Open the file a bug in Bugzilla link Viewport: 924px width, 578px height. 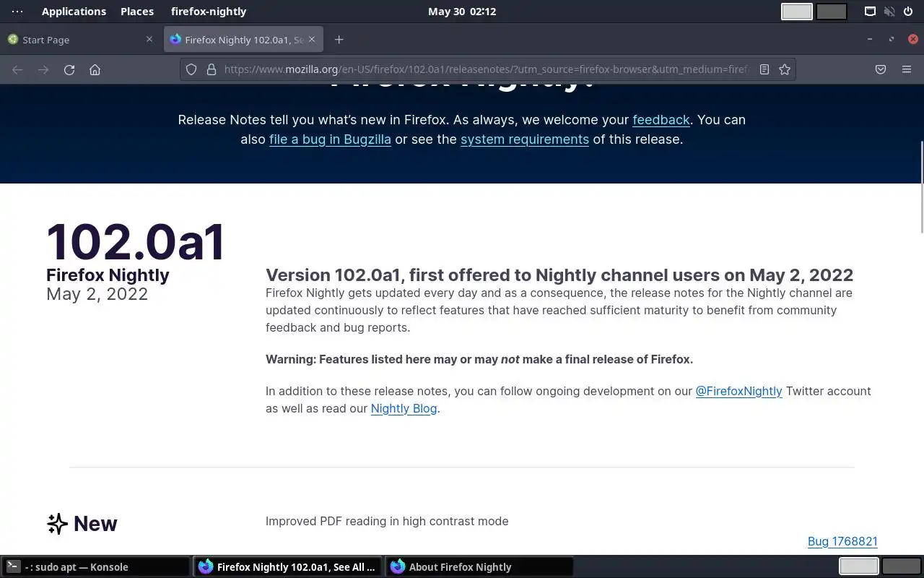[x=330, y=139]
